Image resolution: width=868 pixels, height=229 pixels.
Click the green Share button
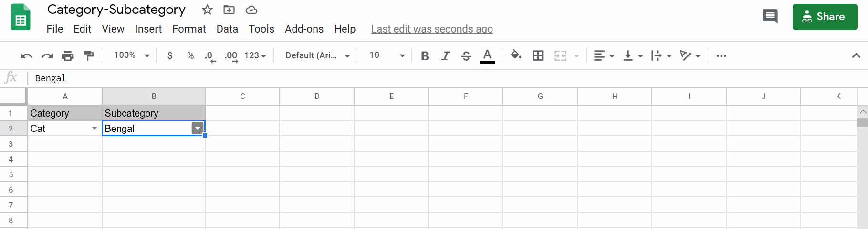[x=825, y=17]
